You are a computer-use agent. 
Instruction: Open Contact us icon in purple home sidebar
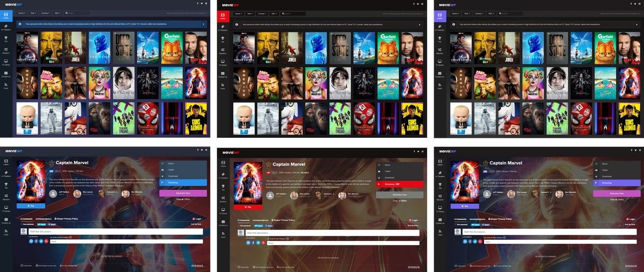[x=440, y=74]
